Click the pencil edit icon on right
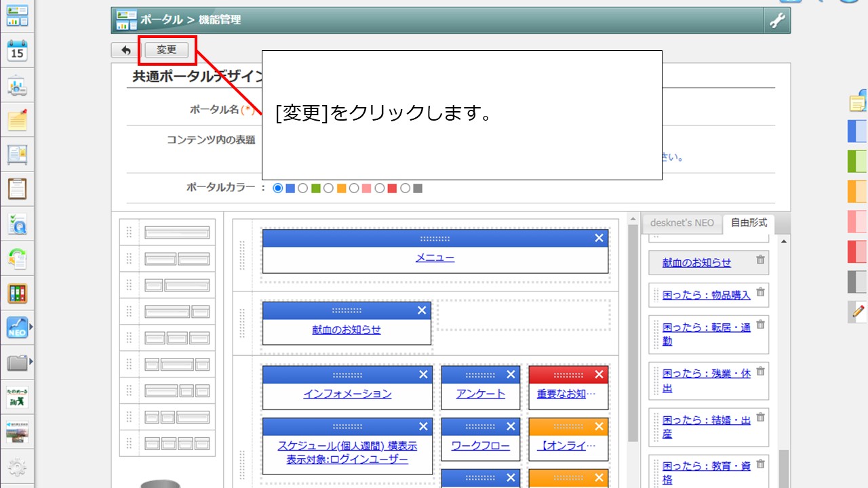 pyautogui.click(x=858, y=311)
